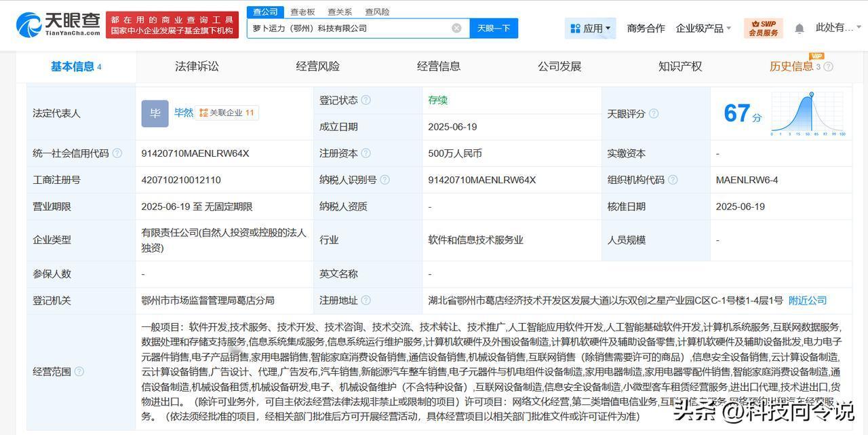Open the 法律诉讼 tab
Screen dimensions: 868x435
point(197,67)
